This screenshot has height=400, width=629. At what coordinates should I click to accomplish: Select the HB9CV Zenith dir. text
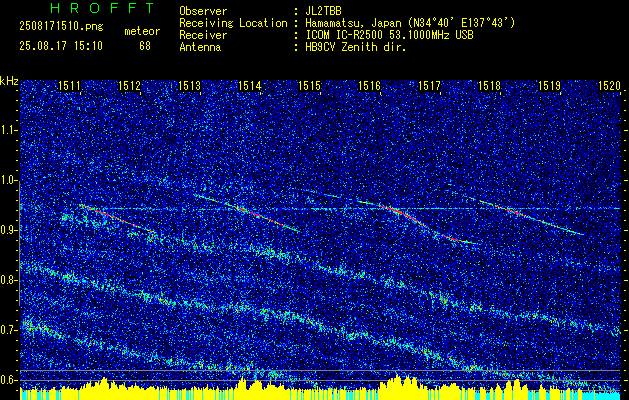pos(356,47)
